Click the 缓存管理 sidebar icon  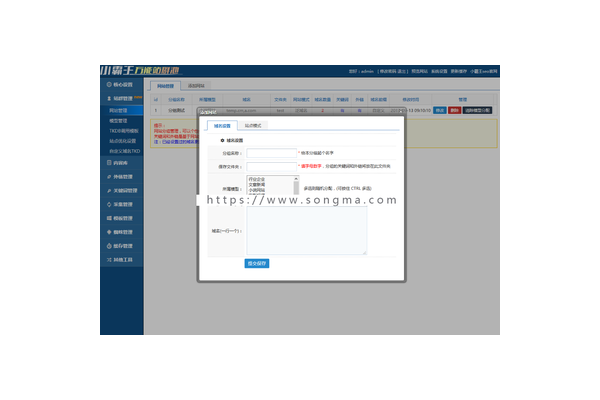point(107,245)
